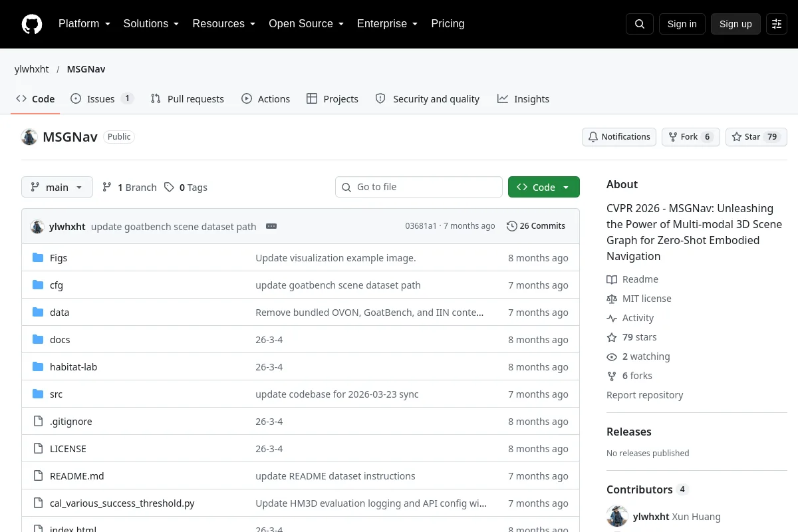Open Solutions dropdown menu
798x532 pixels.
[151, 24]
